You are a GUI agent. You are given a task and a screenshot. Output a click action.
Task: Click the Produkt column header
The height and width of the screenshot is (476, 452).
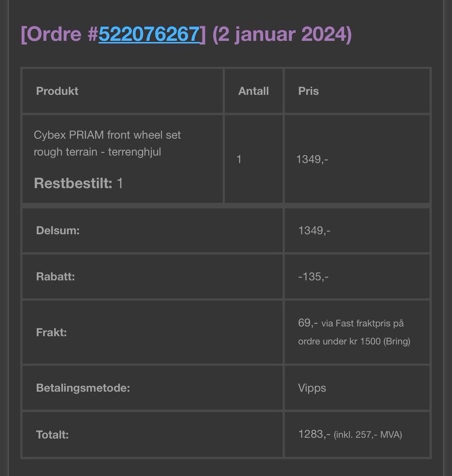tap(57, 91)
